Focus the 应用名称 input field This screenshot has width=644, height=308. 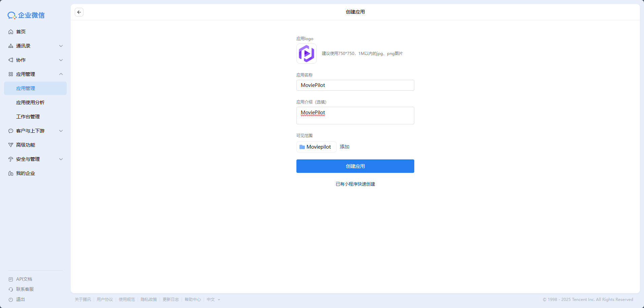[x=355, y=85]
